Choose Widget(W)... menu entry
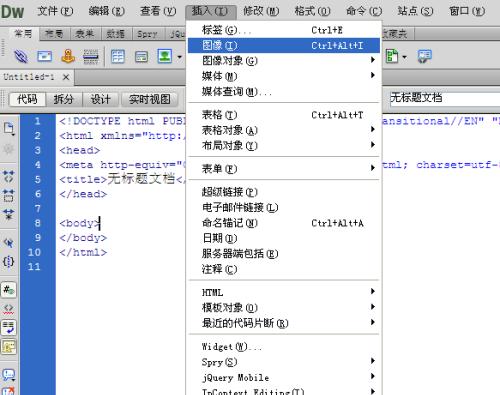Screen dimensions: 500x395 284,347
